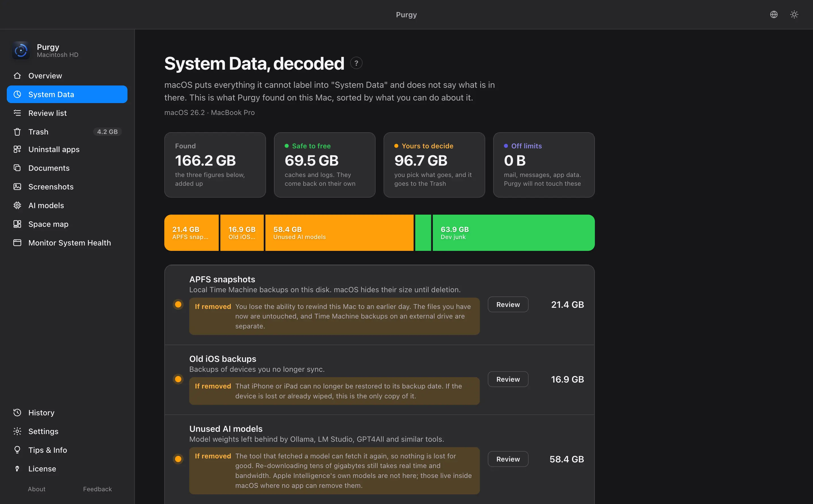
Task: Click the License key icon
Action: (17, 469)
